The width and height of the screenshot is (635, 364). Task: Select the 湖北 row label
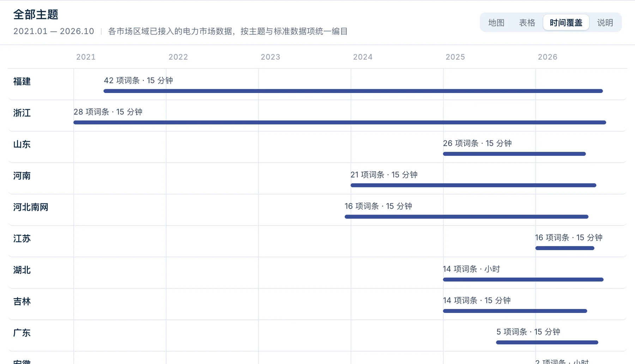click(x=22, y=270)
